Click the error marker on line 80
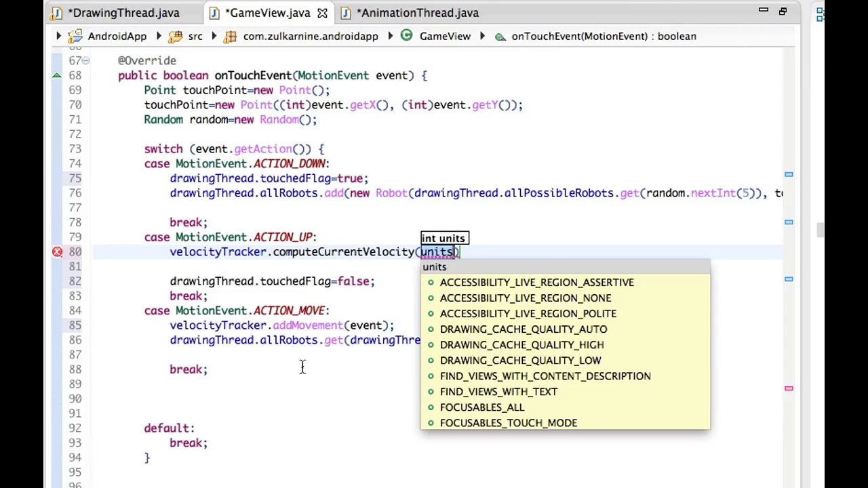 click(57, 251)
